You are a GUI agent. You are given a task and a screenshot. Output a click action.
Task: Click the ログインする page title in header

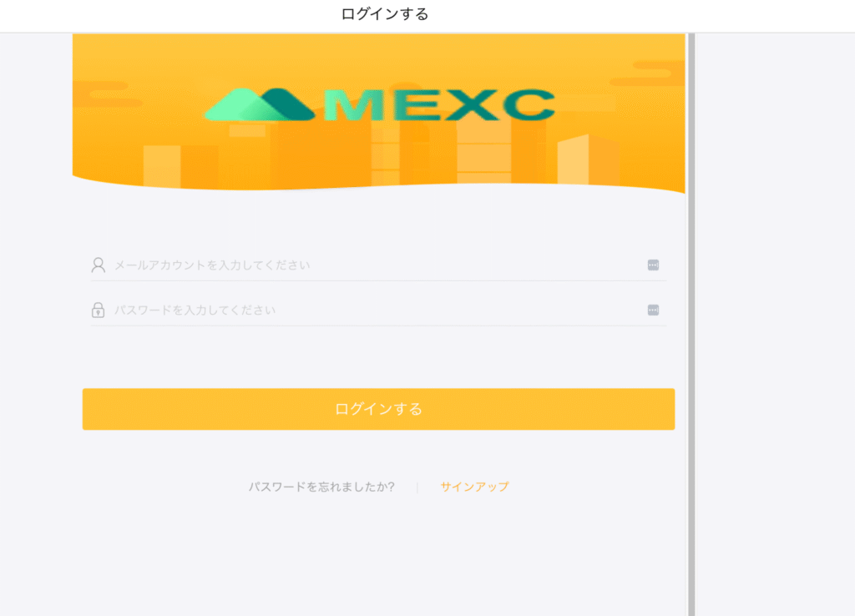385,14
